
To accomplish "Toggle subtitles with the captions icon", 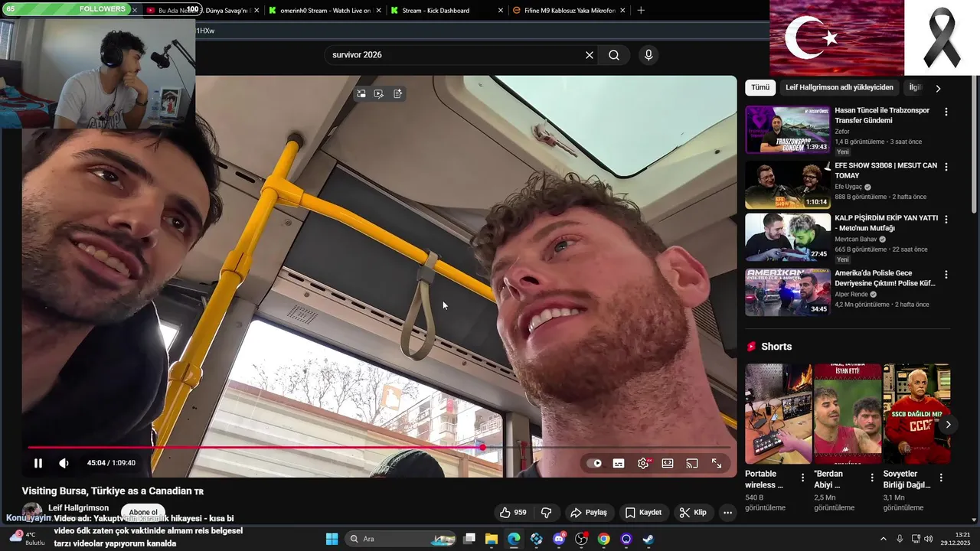I will (619, 463).
